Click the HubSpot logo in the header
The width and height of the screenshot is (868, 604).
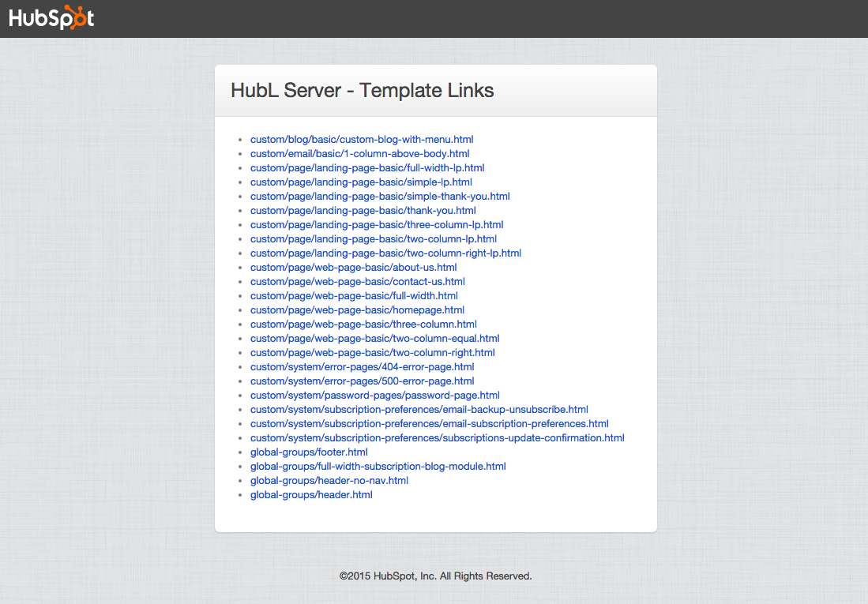click(x=51, y=17)
